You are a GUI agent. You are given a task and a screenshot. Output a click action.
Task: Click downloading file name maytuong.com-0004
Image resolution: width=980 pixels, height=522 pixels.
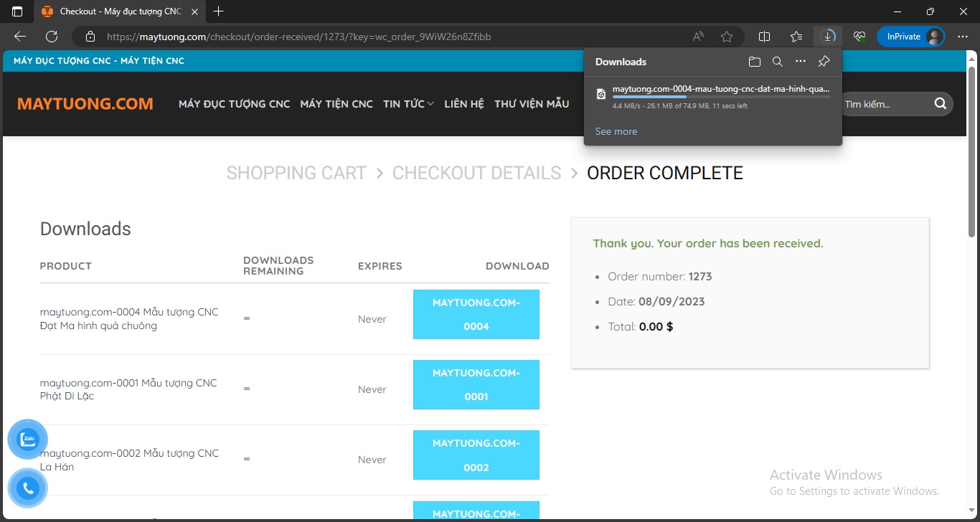[x=721, y=89]
